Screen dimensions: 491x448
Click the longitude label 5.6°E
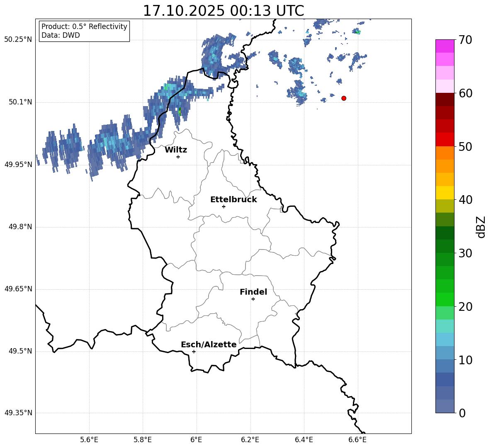(89, 440)
